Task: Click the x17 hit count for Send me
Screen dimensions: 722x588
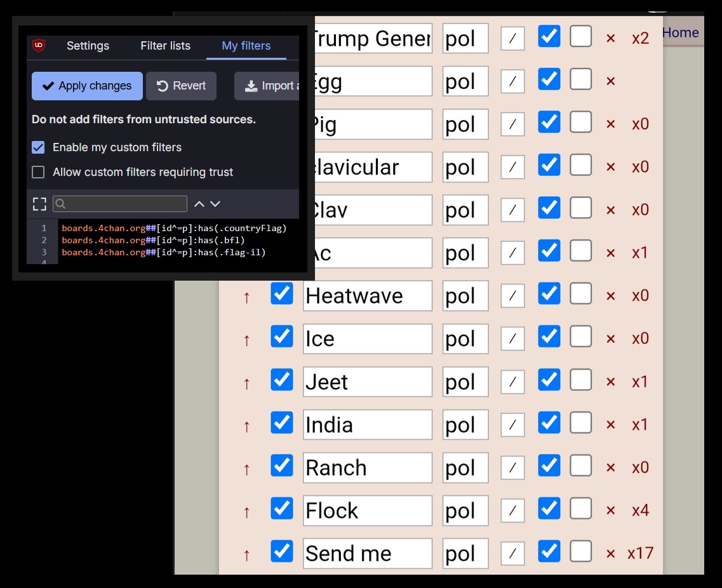Action: (x=641, y=553)
